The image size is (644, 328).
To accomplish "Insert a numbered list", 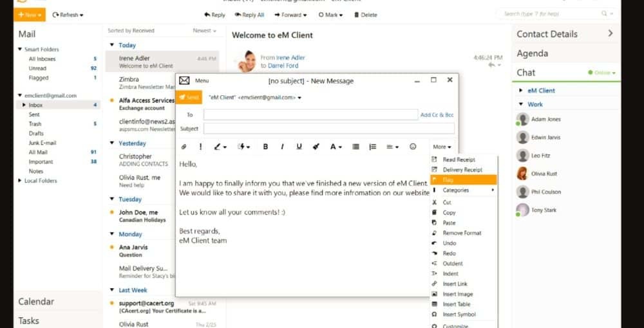I will coord(372,147).
